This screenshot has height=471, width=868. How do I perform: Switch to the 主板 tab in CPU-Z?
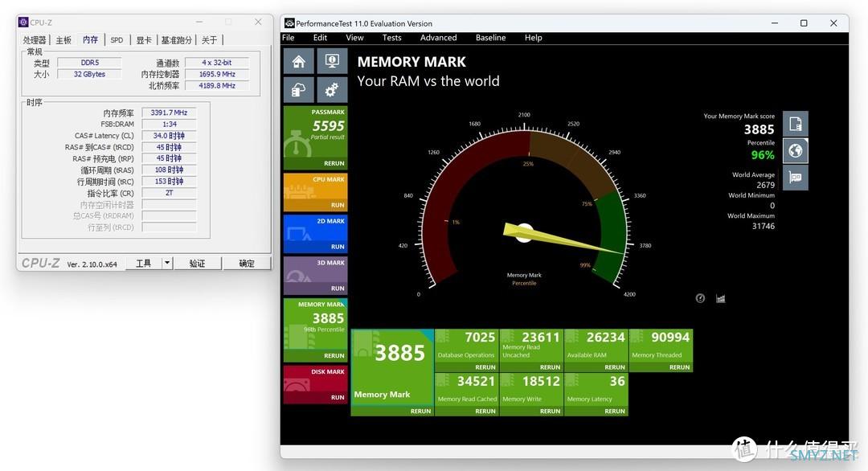(63, 40)
